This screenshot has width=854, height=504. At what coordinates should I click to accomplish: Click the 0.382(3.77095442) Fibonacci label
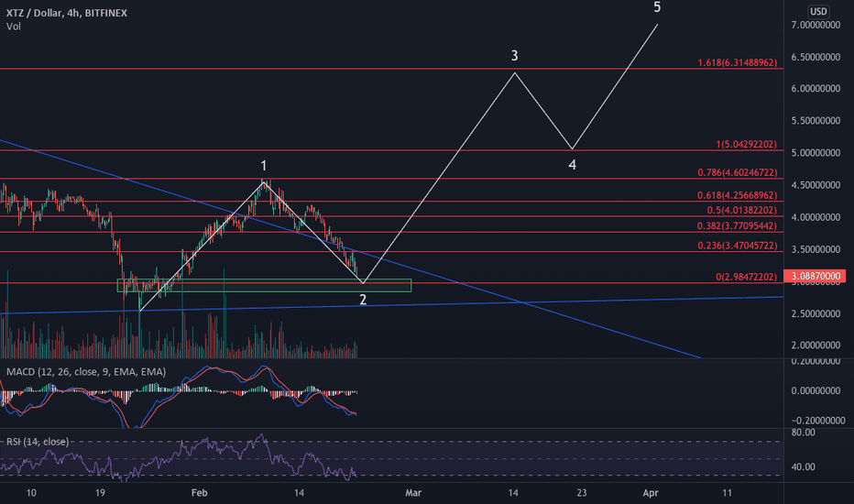[x=738, y=226]
